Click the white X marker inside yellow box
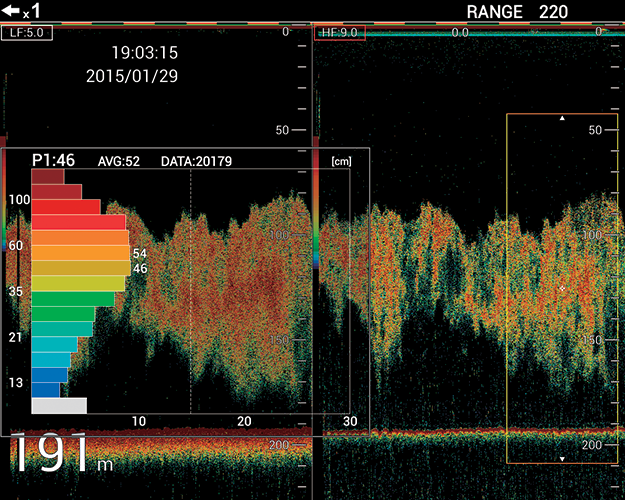The width and height of the screenshot is (625, 500). coord(563,288)
